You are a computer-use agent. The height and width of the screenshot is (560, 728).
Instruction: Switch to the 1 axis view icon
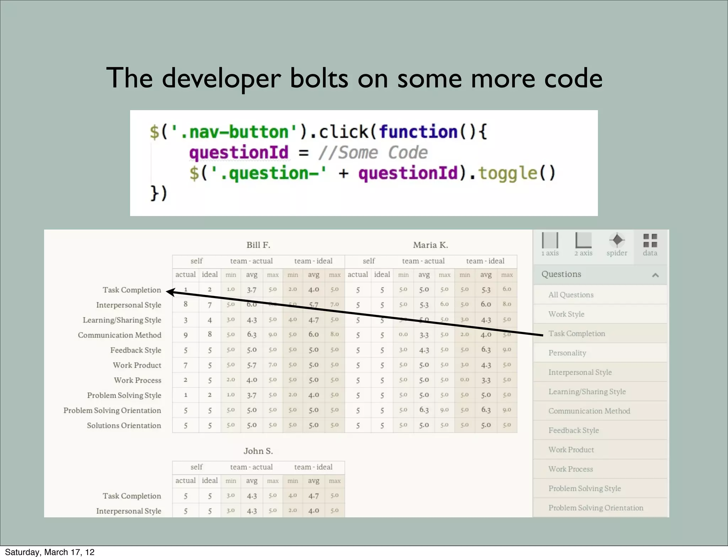pos(550,244)
